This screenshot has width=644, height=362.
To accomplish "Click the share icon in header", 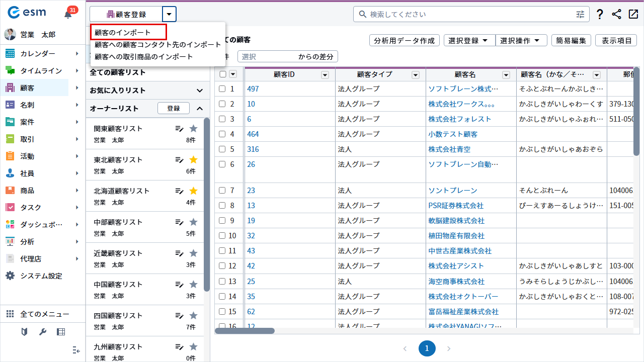I will (x=616, y=15).
